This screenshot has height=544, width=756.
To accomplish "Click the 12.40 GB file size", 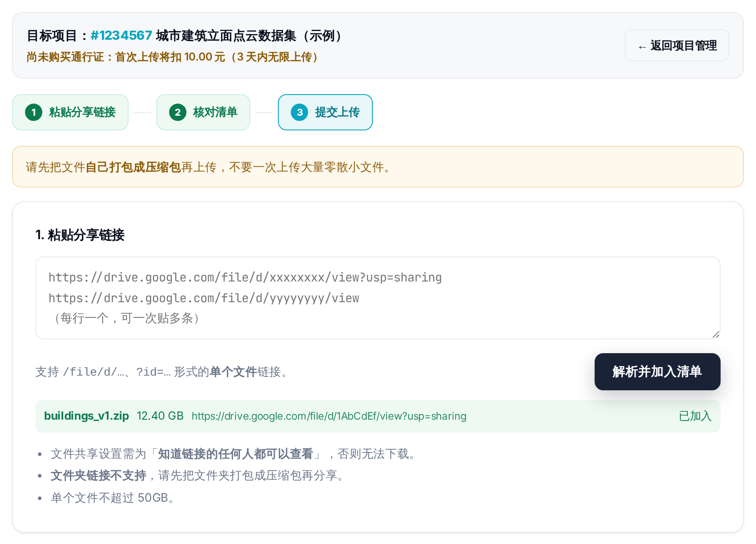I will click(160, 416).
